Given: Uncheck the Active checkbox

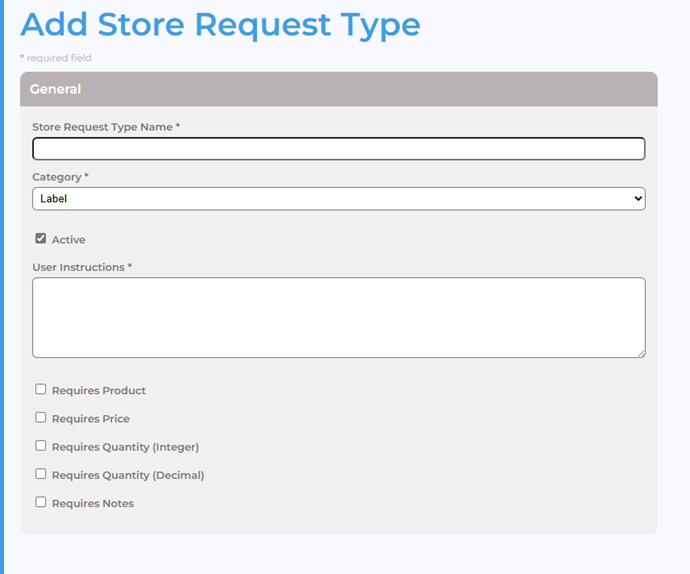Looking at the screenshot, I should point(41,239).
